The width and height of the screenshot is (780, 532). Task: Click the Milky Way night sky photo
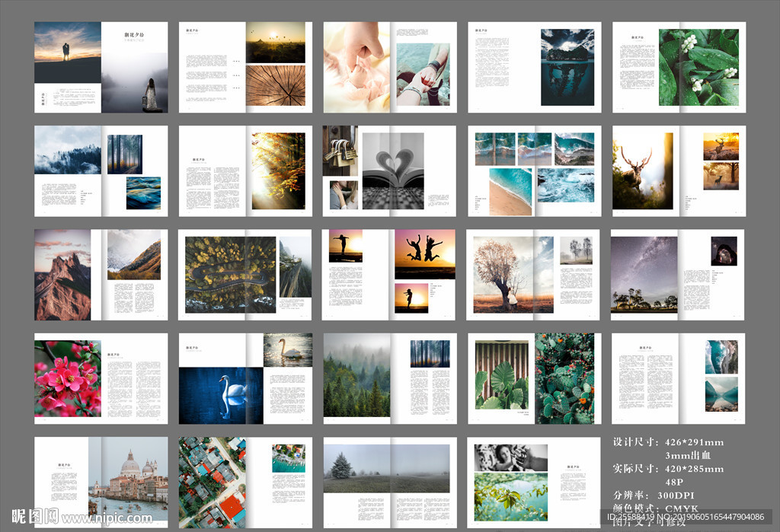644,275
